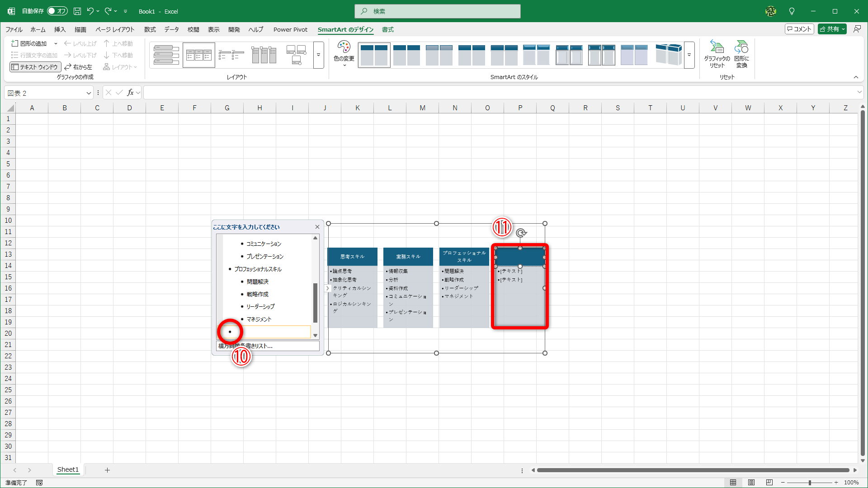The width and height of the screenshot is (868, 488).
Task: Click the insert function fx icon
Action: click(x=130, y=93)
